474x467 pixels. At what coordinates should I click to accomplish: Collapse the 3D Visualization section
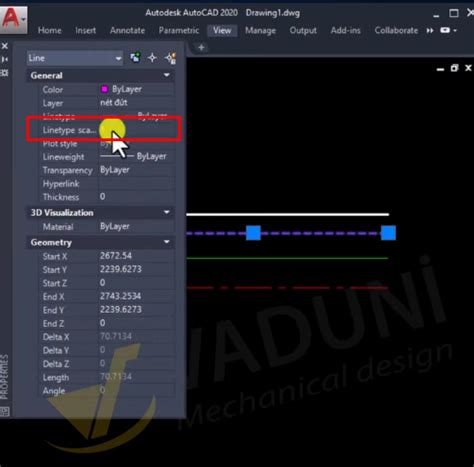point(167,212)
